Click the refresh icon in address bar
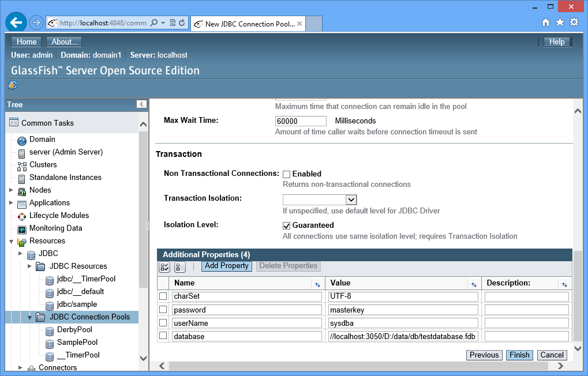Viewport: 588px width, 376px height. point(182,23)
